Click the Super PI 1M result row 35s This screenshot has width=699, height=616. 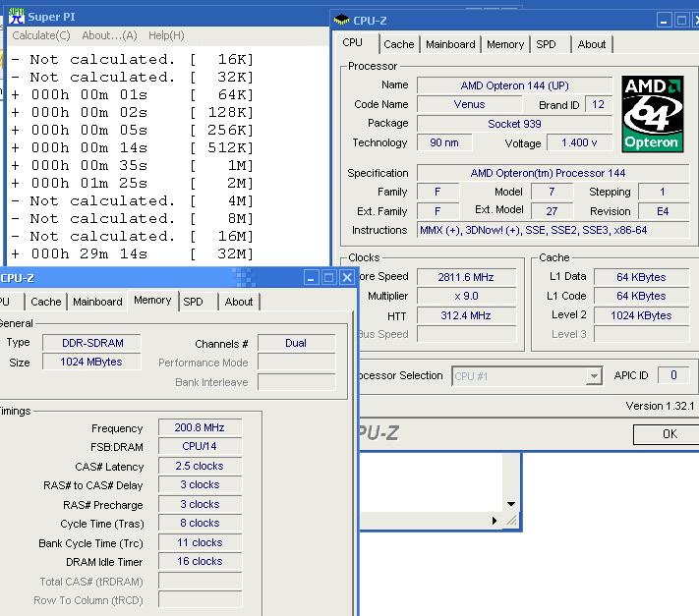click(x=132, y=166)
